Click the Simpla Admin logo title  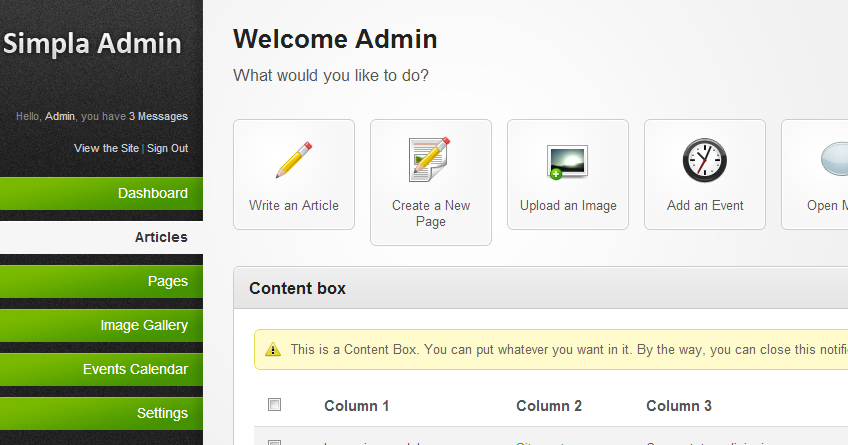tap(92, 44)
